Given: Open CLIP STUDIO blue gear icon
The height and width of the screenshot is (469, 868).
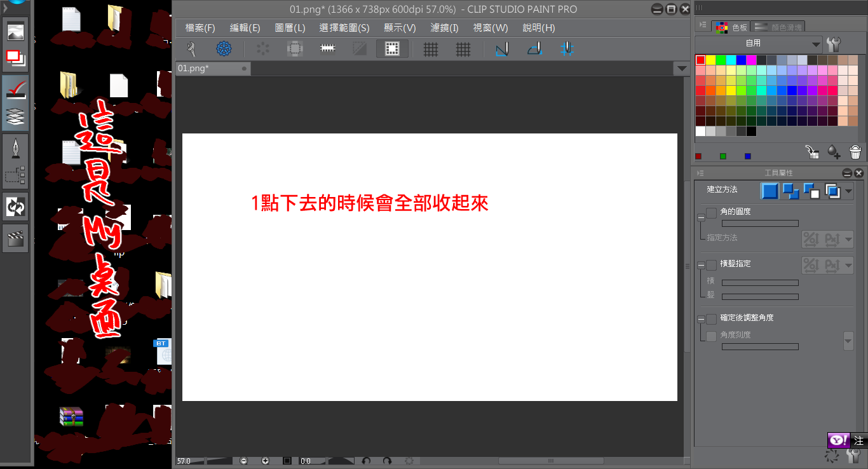Looking at the screenshot, I should (224, 49).
